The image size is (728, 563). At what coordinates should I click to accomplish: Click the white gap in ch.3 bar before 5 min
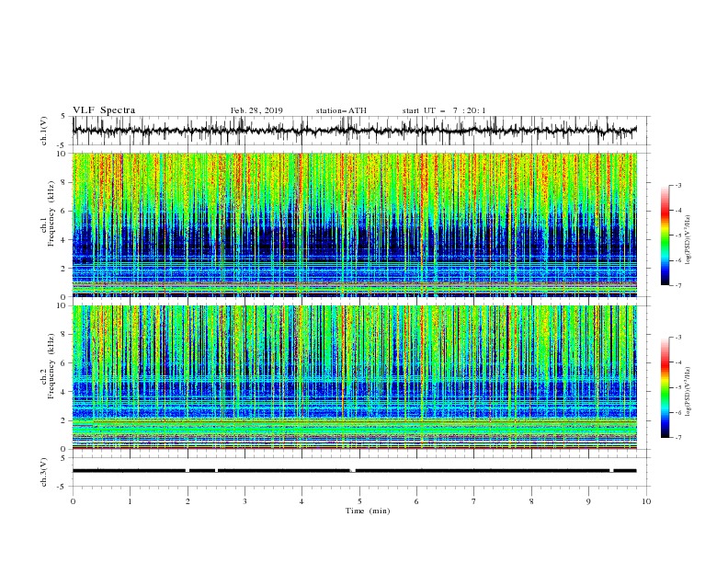click(x=353, y=471)
